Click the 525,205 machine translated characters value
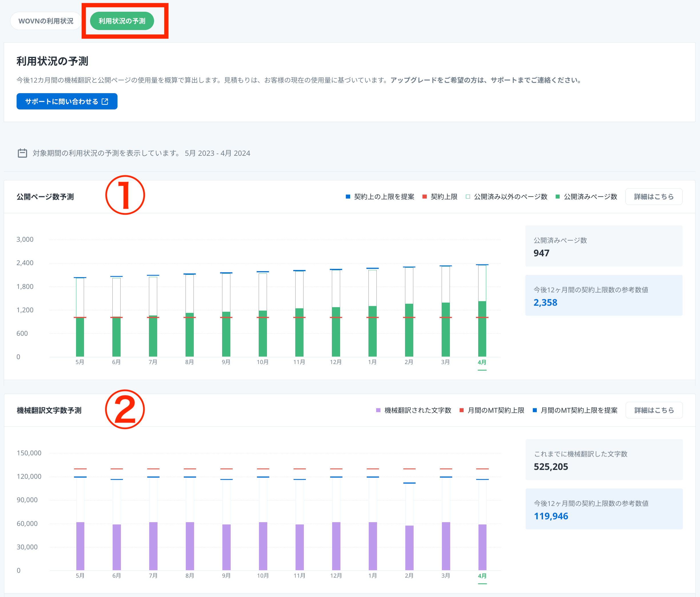Viewport: 700px width, 597px height. coord(551,467)
